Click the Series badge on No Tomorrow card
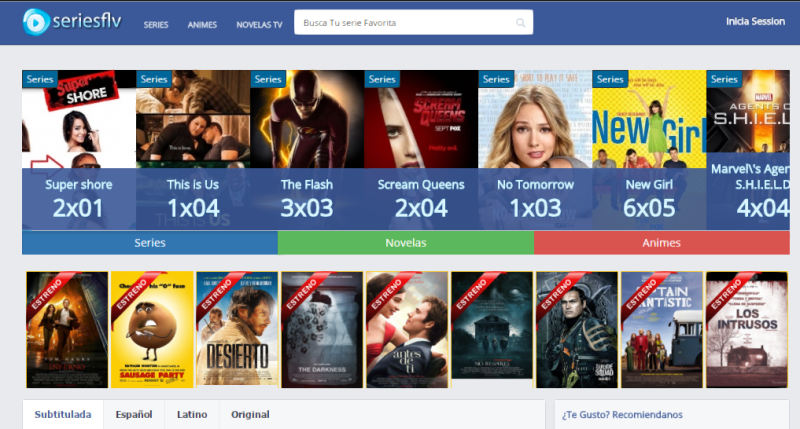The width and height of the screenshot is (800, 429). click(x=496, y=79)
